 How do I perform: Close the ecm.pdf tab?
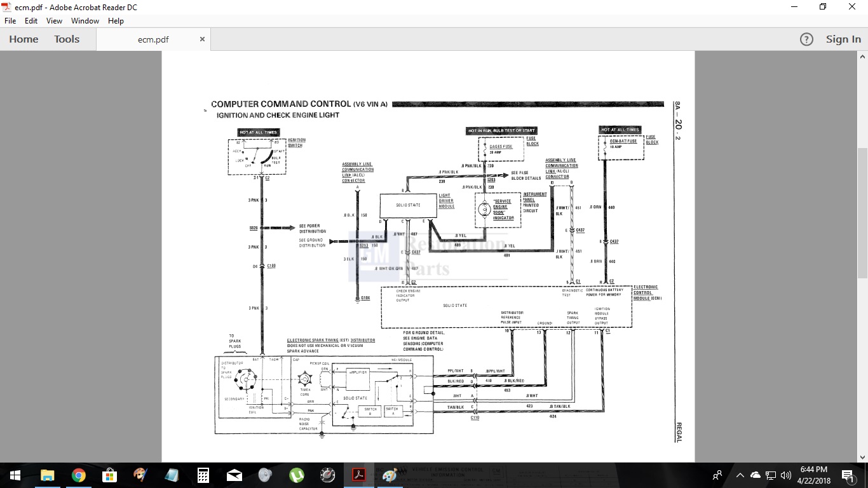click(202, 39)
